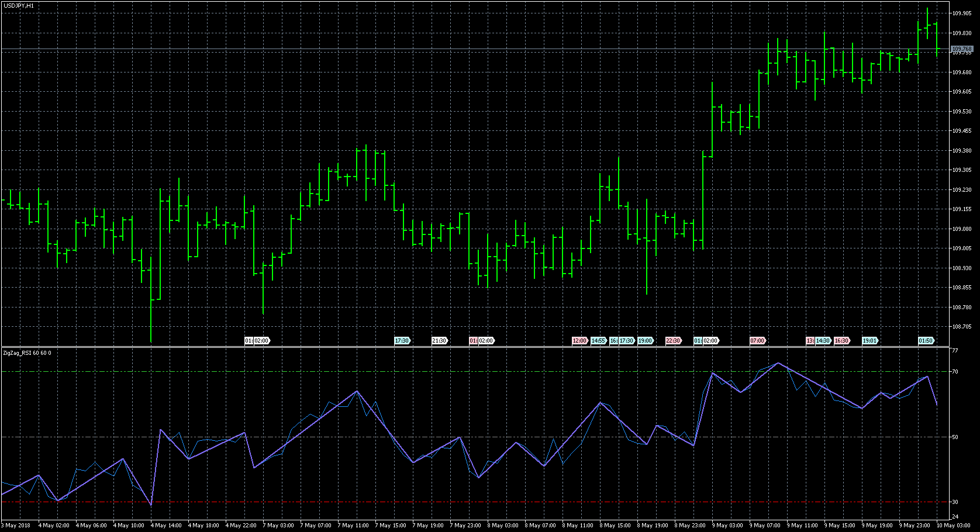The image size is (980, 532).
Task: Click the 109.305 price axis value
Action: (x=962, y=170)
